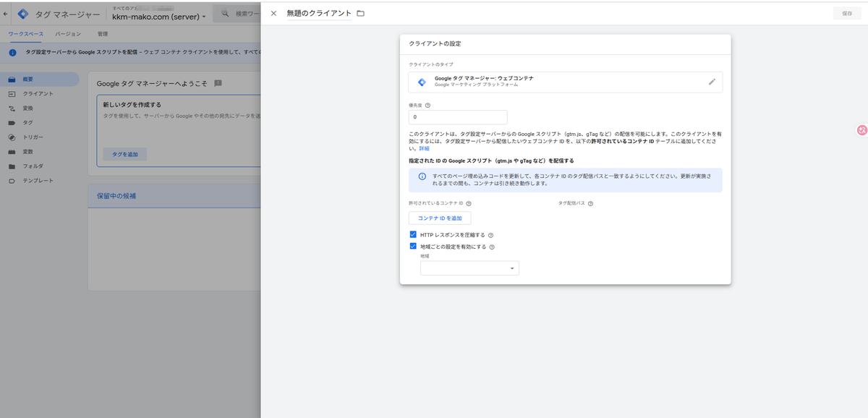Screen dimensions: 868x418
Task: Click the translate extension icon on right edge
Action: point(861,130)
